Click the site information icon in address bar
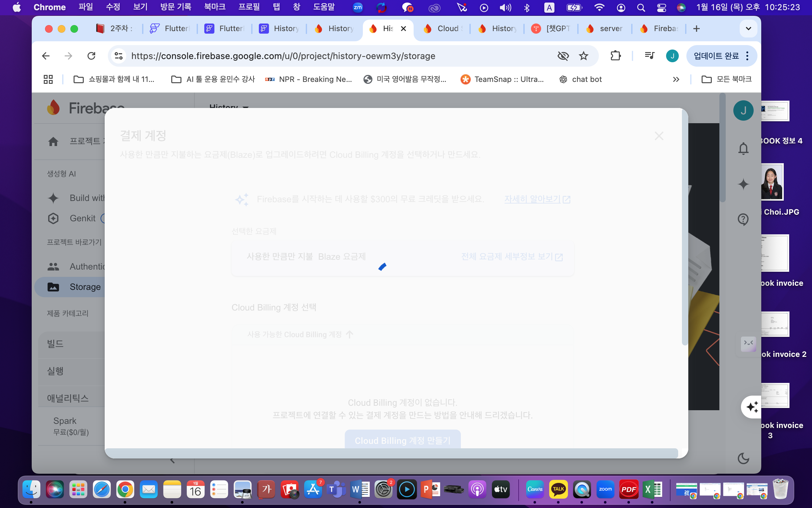The width and height of the screenshot is (812, 508). (118, 56)
